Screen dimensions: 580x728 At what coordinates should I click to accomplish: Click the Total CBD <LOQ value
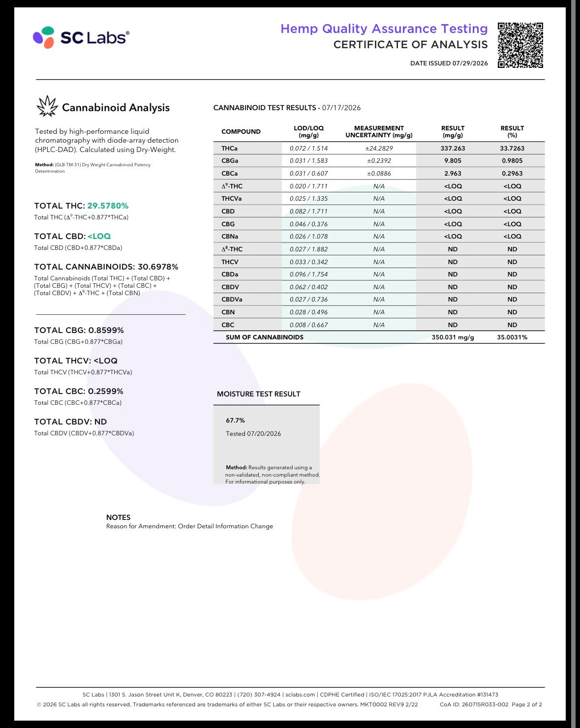click(99, 236)
